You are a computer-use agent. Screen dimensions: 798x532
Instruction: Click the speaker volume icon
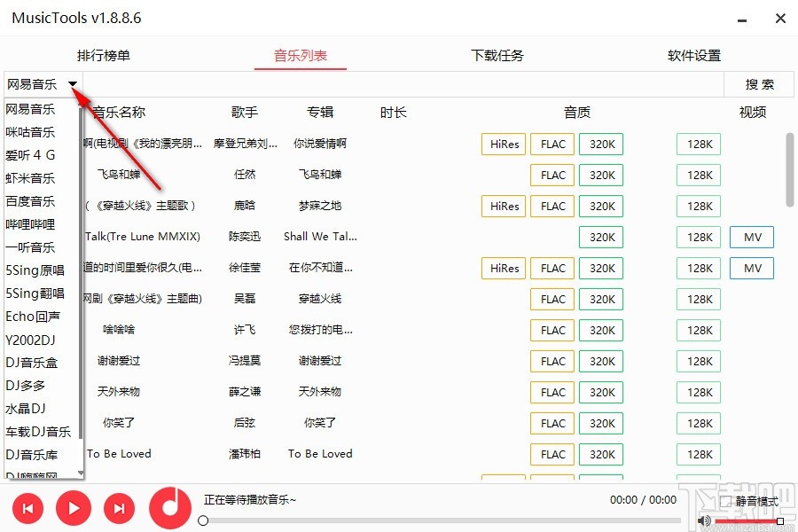click(705, 521)
